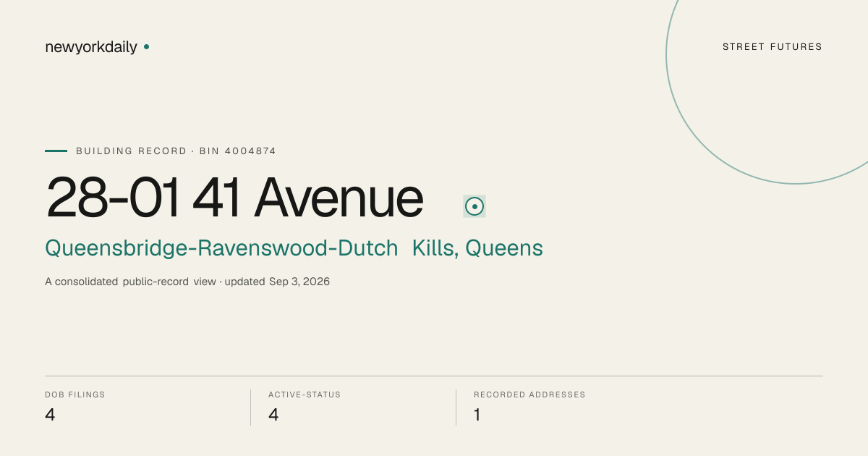
Task: Open Queensbridge-Ravenswood-Dutch Kills, Queens neighborhood link
Action: (294, 248)
